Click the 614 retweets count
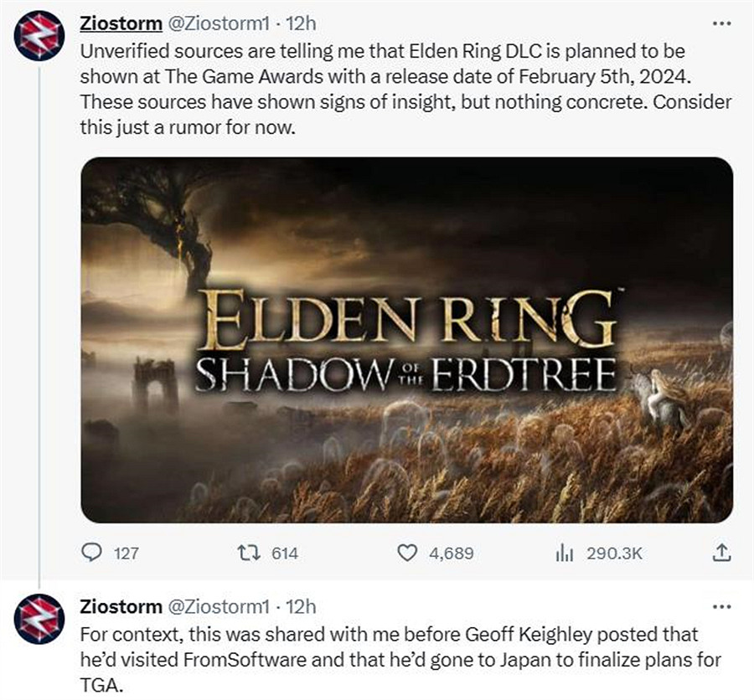Image resolution: width=754 pixels, height=700 pixels. (285, 553)
